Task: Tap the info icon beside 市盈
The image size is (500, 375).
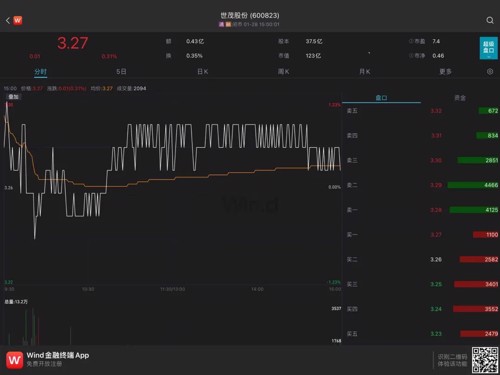Action: click(x=411, y=41)
